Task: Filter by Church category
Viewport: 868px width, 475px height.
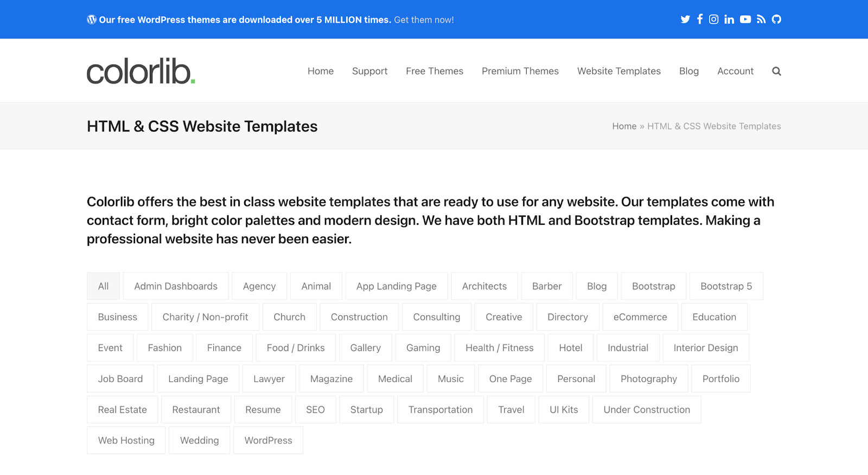Action: point(290,317)
